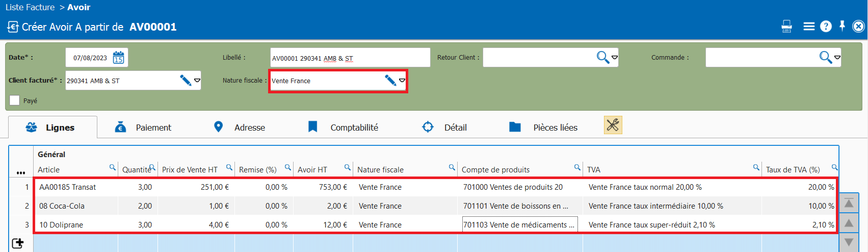Expand the Nature fiscale dropdown arrow
The width and height of the screenshot is (868, 252).
[402, 81]
